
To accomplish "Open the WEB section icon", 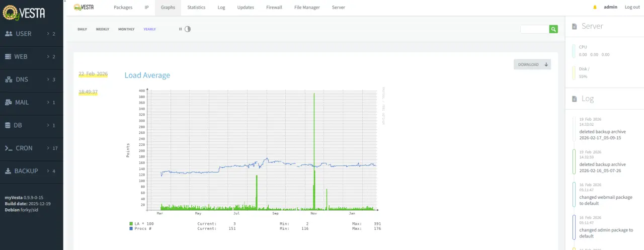I will [x=9, y=57].
